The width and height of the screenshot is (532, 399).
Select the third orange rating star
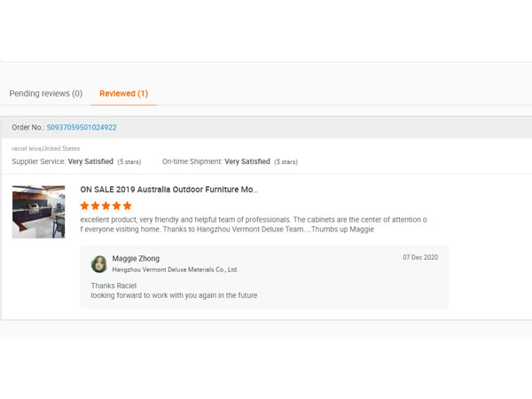106,206
